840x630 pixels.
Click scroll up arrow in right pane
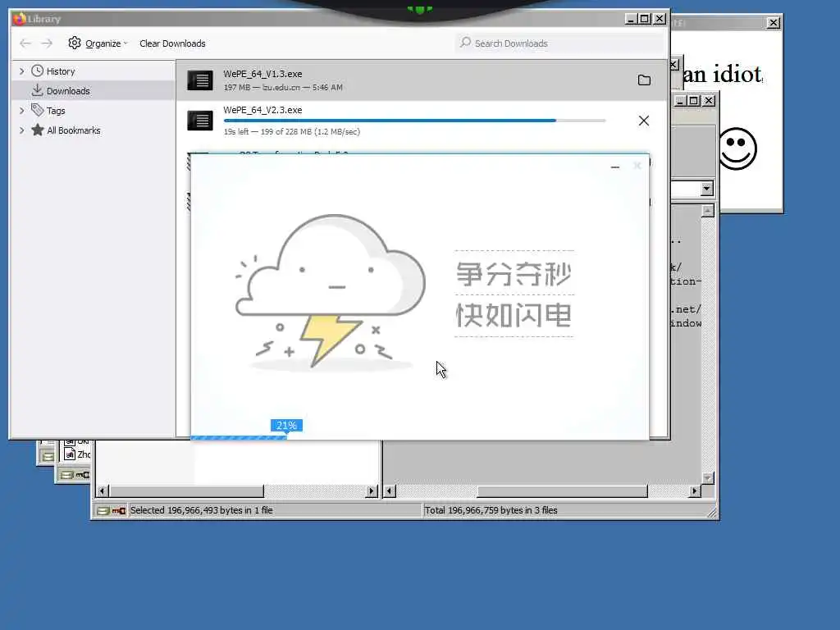[x=708, y=211]
